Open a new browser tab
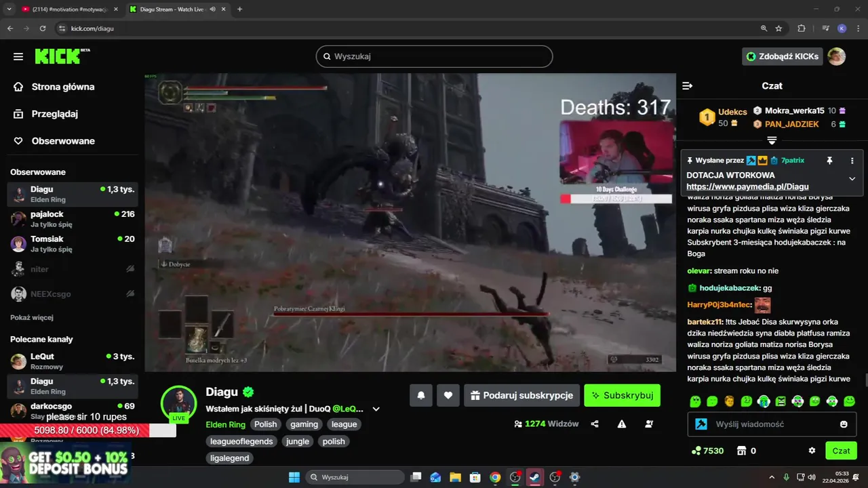 239,9
